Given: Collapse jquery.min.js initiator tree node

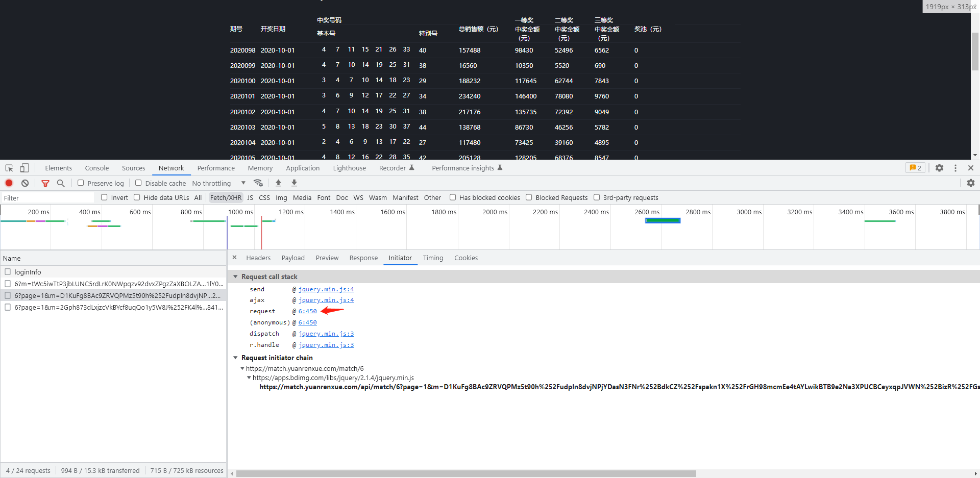Looking at the screenshot, I should pyautogui.click(x=249, y=378).
